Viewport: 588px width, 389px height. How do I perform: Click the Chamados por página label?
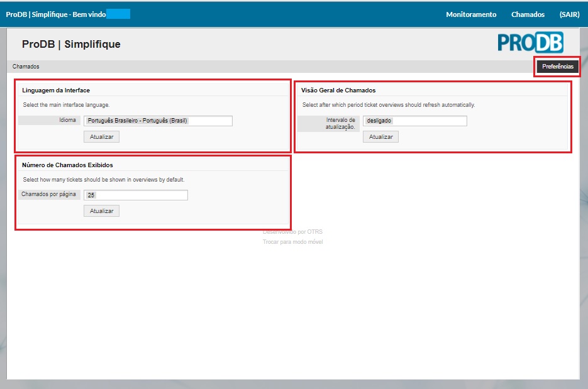pos(48,194)
